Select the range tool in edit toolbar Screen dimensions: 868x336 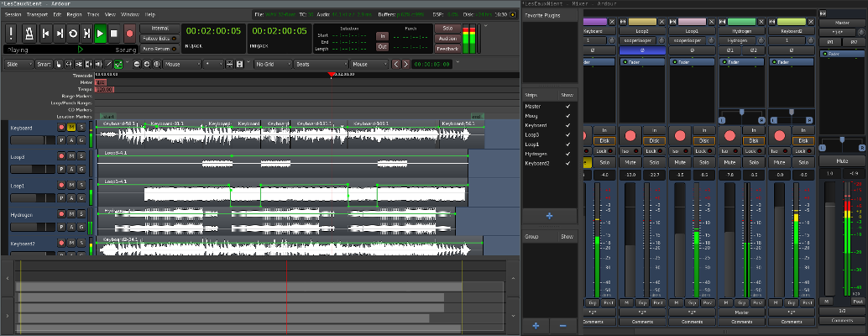69,64
